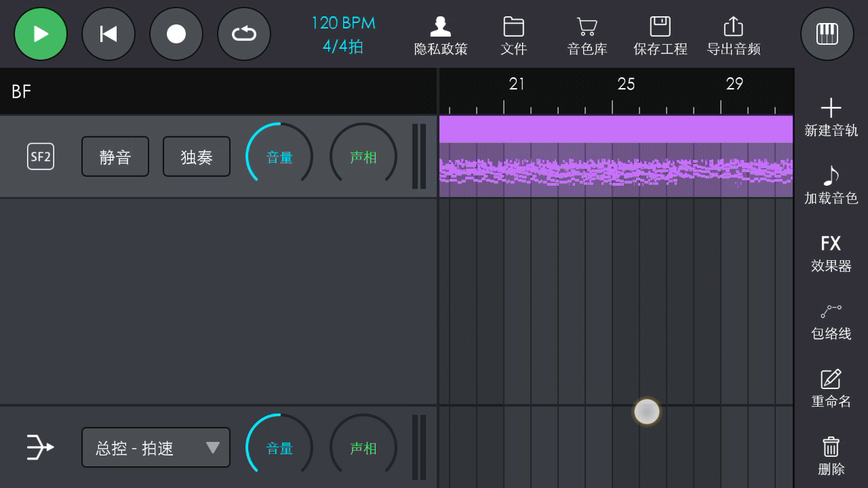The image size is (868, 488).
Task: Jump to bar 21 on ruler
Action: pos(517,84)
